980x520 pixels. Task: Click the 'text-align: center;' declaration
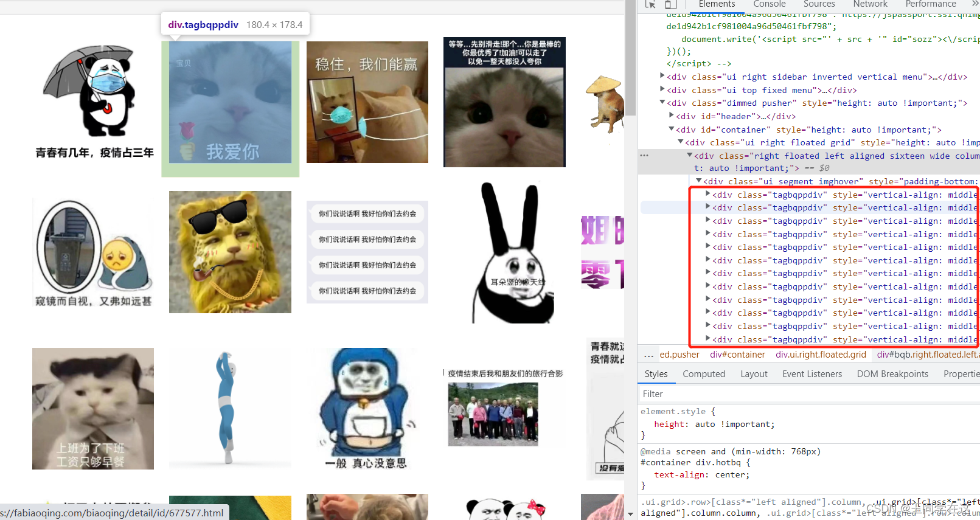tap(702, 475)
